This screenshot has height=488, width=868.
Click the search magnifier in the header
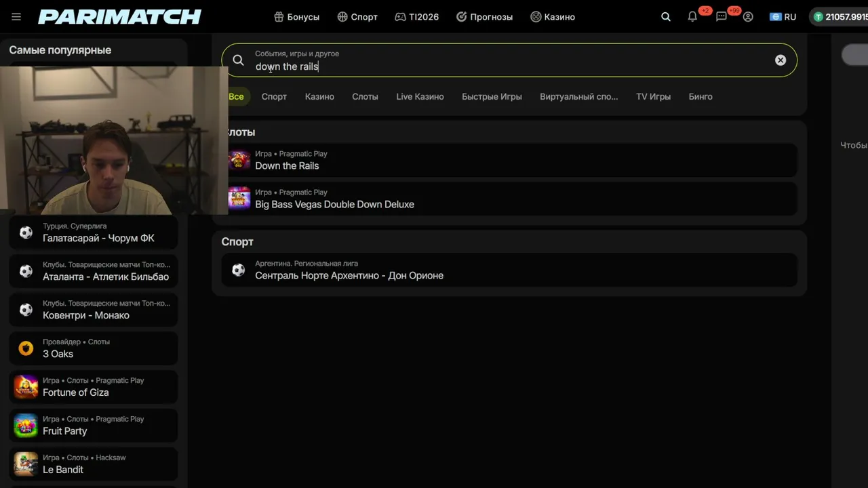[666, 17]
